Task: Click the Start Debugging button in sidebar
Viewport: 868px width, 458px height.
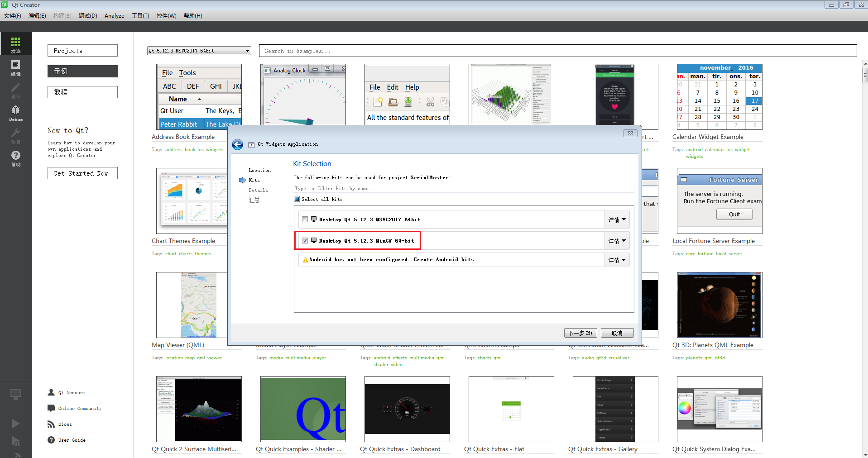Action: pos(15,441)
